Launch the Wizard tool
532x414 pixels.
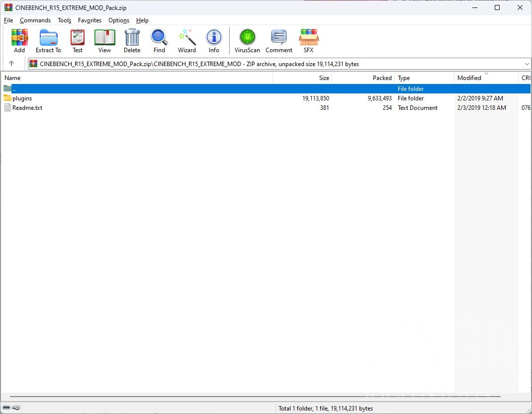coord(187,41)
